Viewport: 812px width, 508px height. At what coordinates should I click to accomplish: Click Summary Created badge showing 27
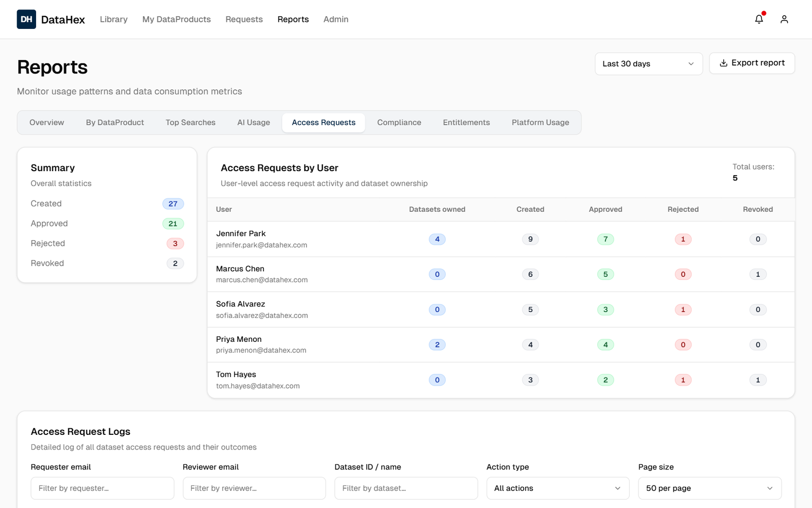(x=173, y=204)
